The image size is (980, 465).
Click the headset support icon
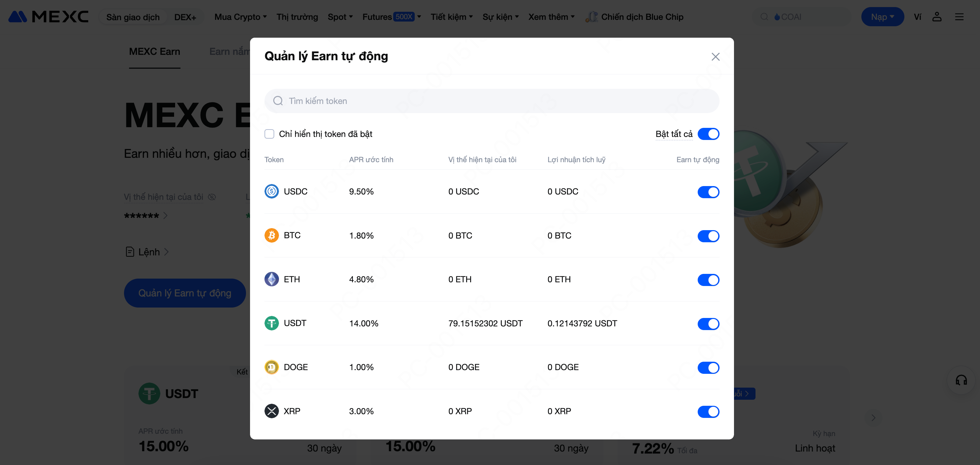961,380
